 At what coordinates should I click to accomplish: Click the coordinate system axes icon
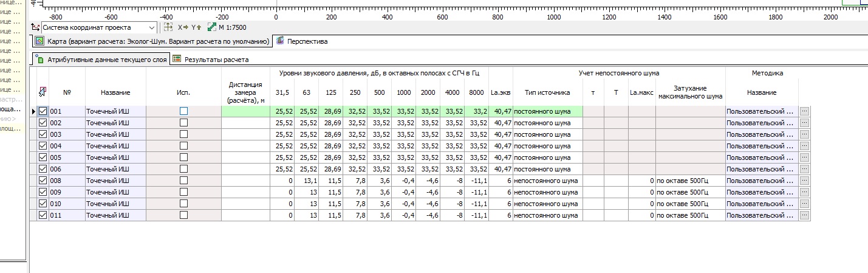click(x=35, y=27)
